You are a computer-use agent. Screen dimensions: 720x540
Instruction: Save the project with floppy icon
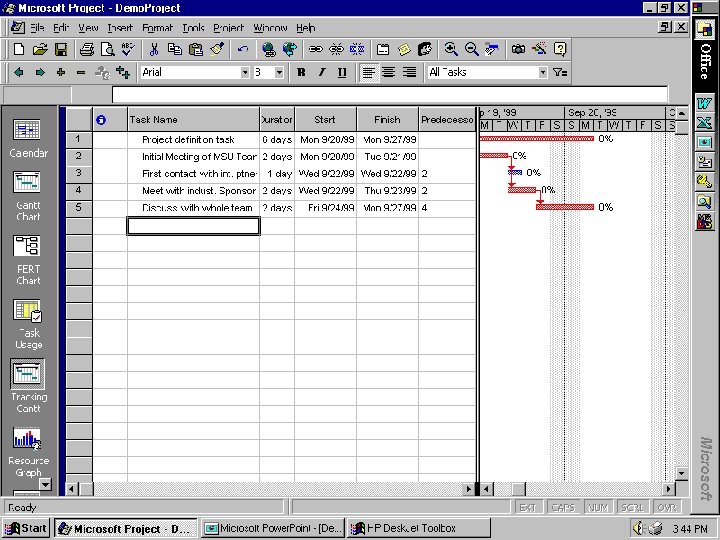[61, 49]
